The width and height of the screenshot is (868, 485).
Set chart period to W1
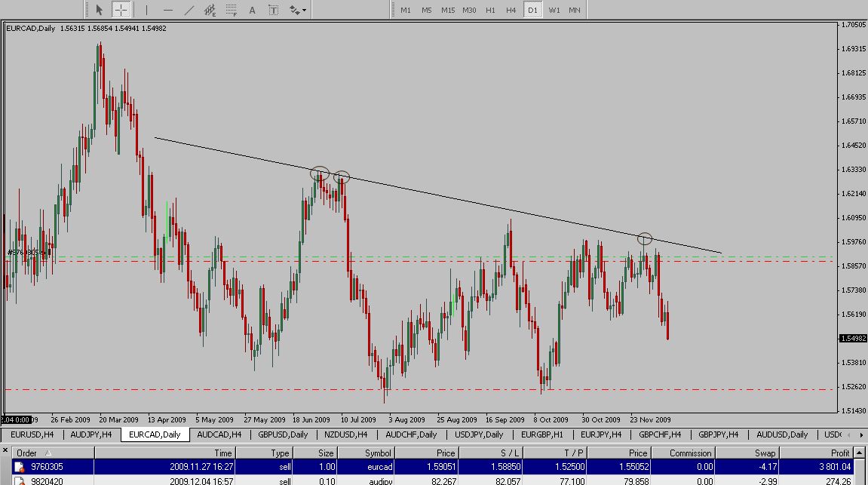click(x=554, y=11)
